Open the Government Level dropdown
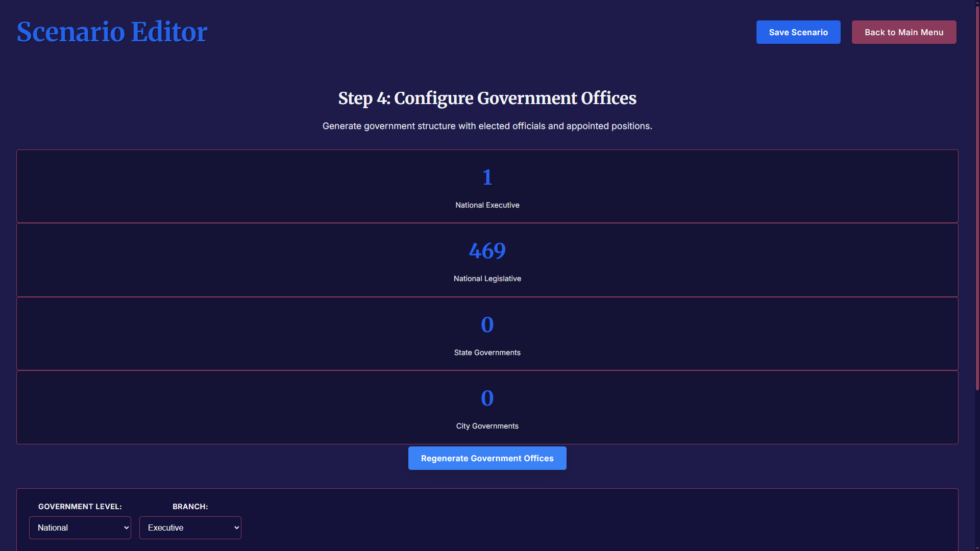 (x=80, y=528)
